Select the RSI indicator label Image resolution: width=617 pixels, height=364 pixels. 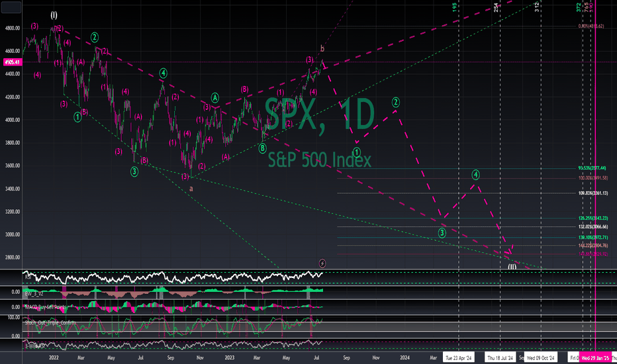28,277
